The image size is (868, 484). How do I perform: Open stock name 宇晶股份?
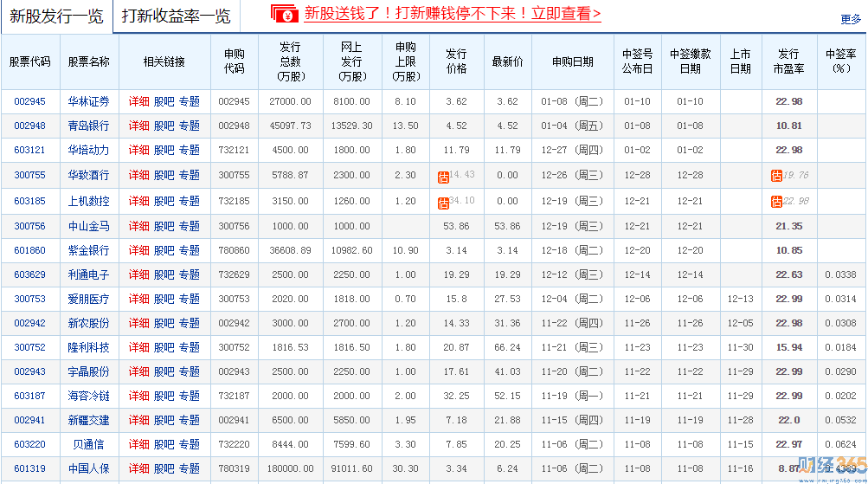[88, 371]
